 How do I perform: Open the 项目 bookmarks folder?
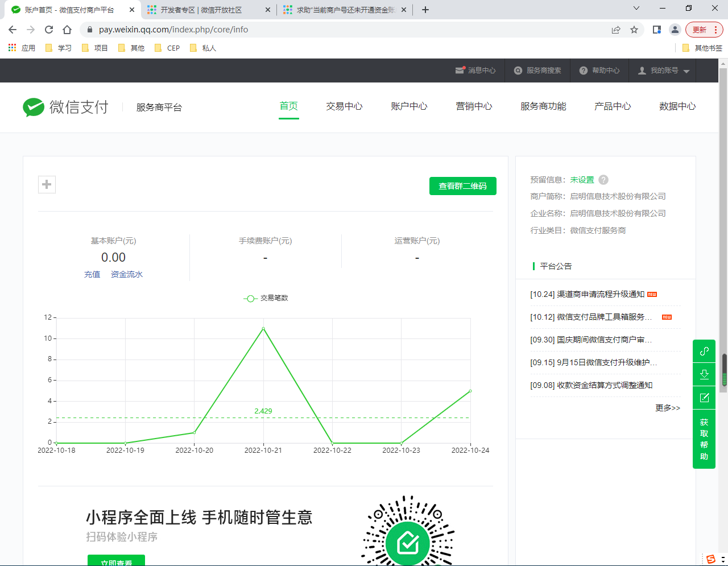(x=94, y=48)
